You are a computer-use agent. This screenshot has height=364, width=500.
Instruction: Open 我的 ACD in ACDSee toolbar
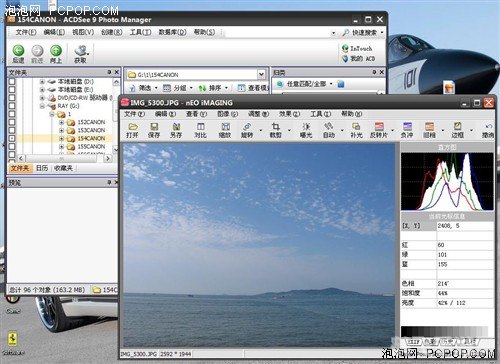358,59
